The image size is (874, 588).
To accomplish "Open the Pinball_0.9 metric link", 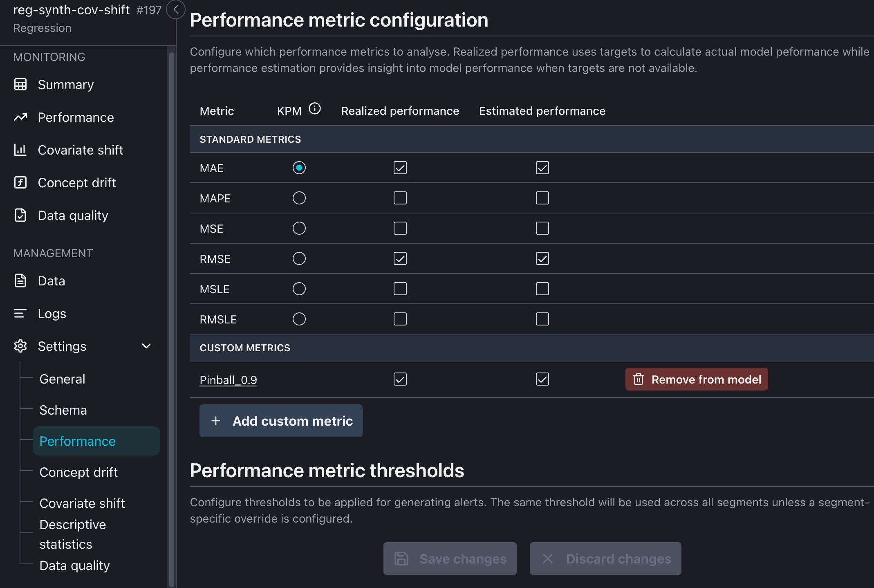I will coord(228,379).
